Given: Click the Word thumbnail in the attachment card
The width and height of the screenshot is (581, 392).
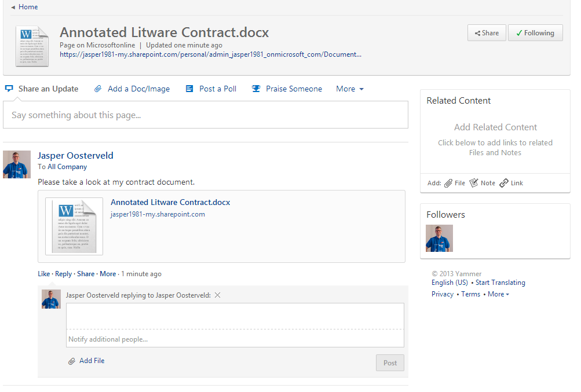Looking at the screenshot, I should tap(74, 226).
